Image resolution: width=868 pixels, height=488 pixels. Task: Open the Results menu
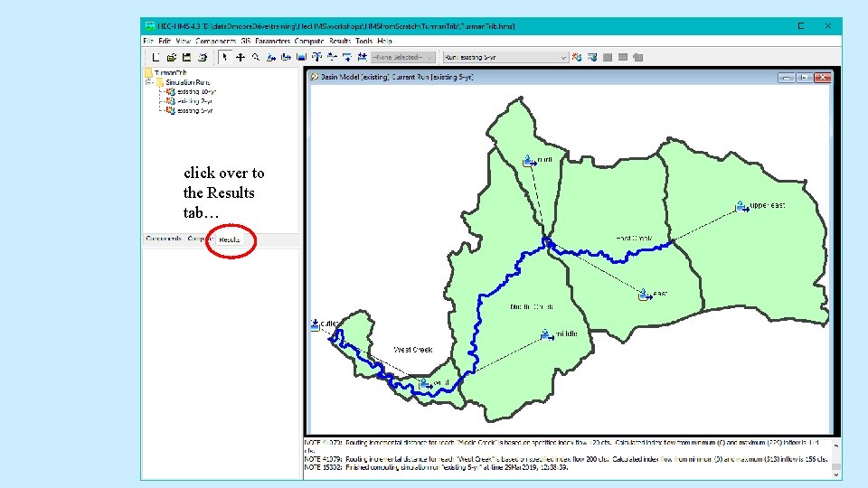340,41
